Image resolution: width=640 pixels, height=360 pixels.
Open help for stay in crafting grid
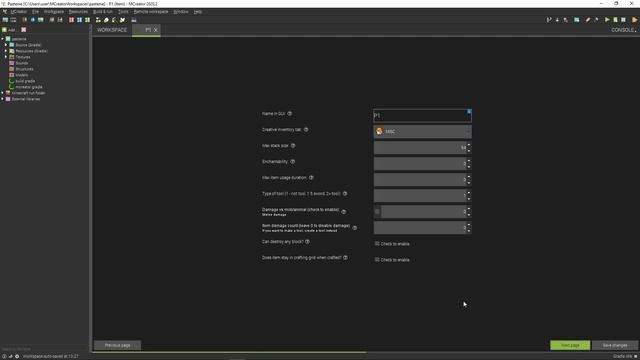[x=345, y=258]
